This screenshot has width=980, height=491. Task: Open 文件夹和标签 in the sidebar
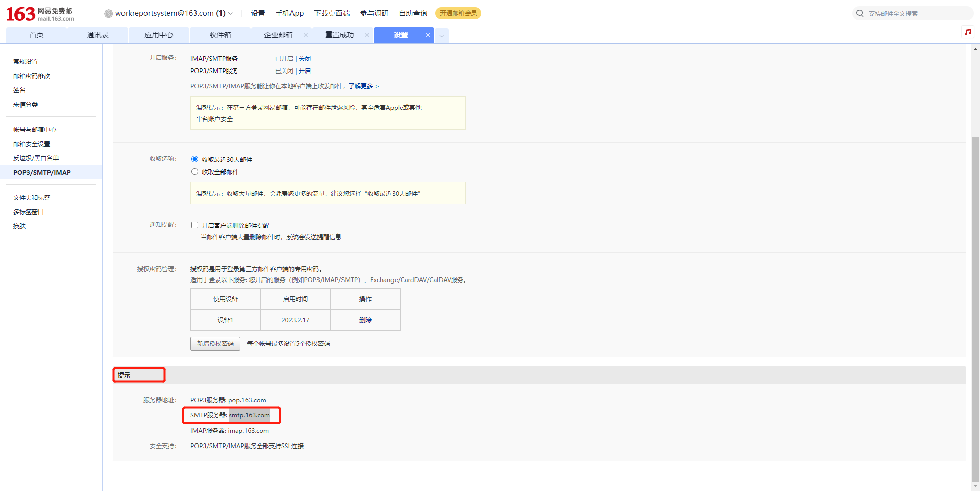click(32, 197)
